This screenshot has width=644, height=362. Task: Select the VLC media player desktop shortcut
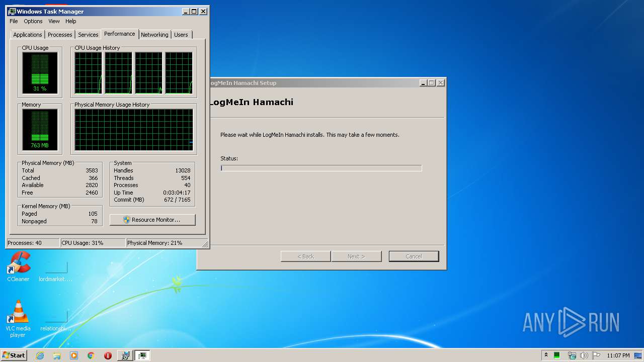pyautogui.click(x=18, y=319)
